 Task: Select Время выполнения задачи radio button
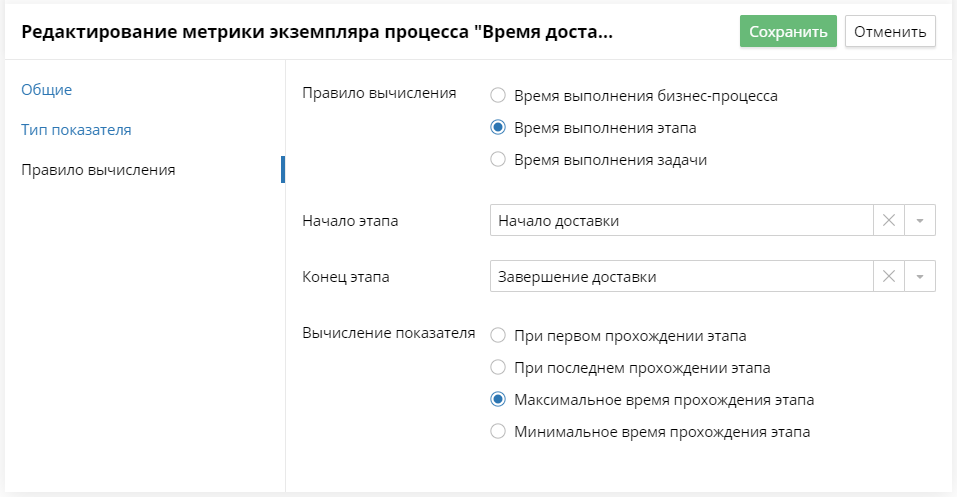(x=498, y=159)
